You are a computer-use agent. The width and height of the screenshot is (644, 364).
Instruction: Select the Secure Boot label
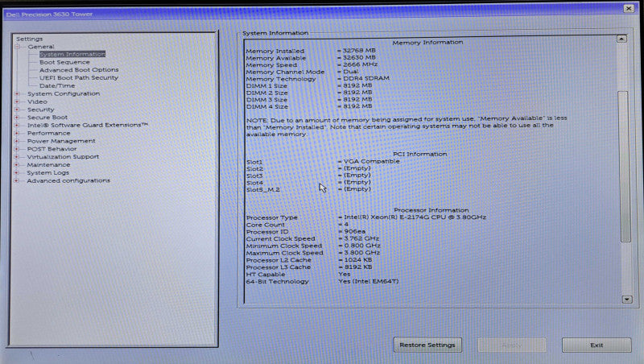pos(47,118)
